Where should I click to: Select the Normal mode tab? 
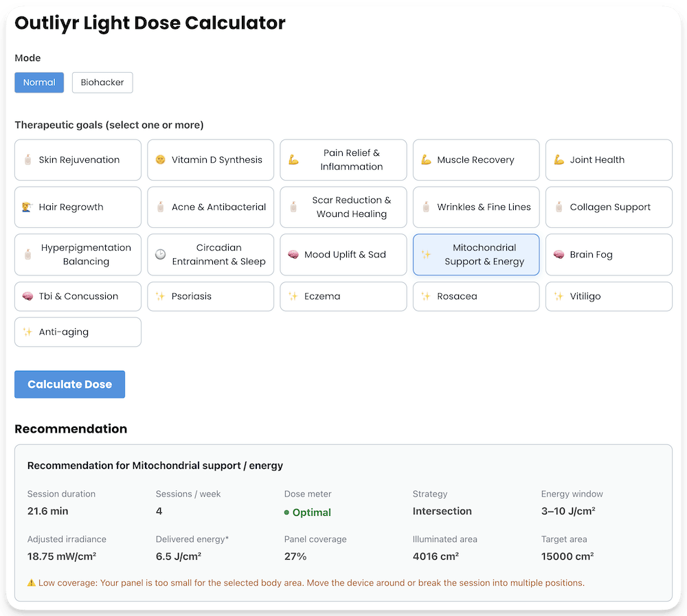pyautogui.click(x=39, y=82)
